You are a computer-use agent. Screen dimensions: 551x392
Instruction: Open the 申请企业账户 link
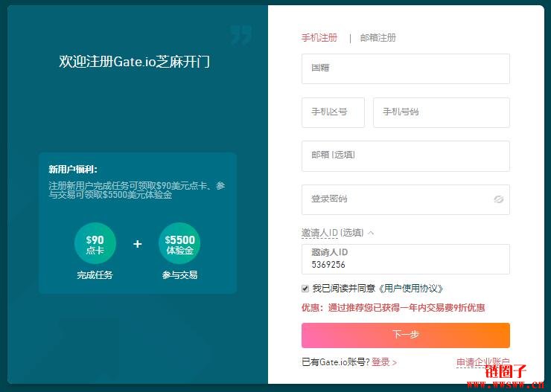point(482,362)
